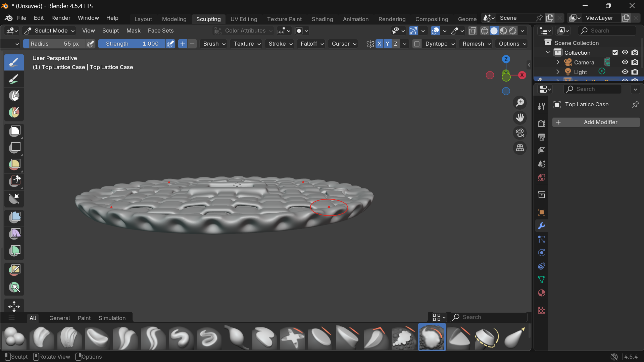Toggle Z axis symmetry
The width and height of the screenshot is (644, 362).
396,44
